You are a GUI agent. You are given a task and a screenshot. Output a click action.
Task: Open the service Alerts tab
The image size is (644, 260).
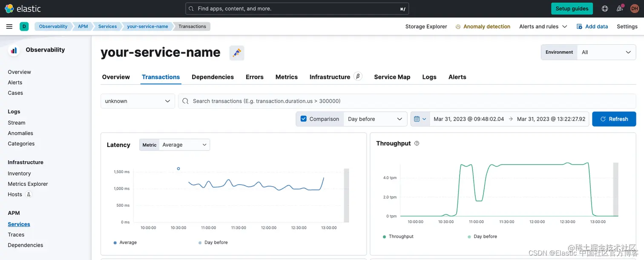[457, 77]
